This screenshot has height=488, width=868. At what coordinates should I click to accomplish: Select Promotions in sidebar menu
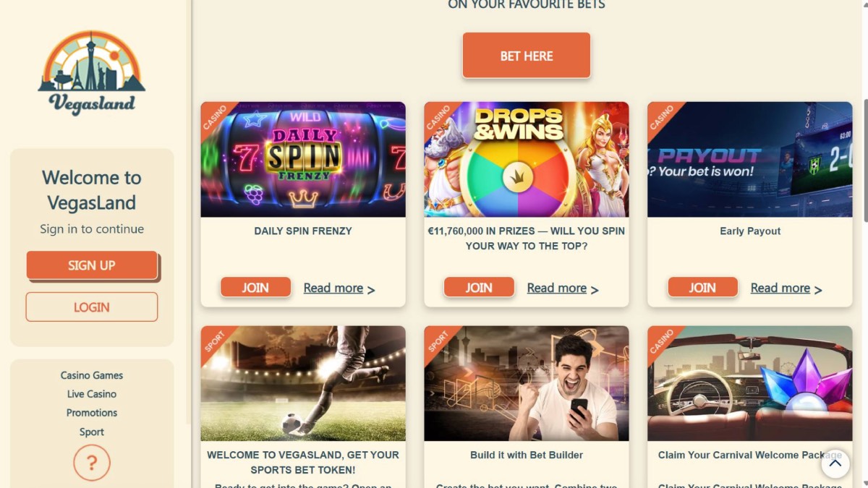click(92, 413)
